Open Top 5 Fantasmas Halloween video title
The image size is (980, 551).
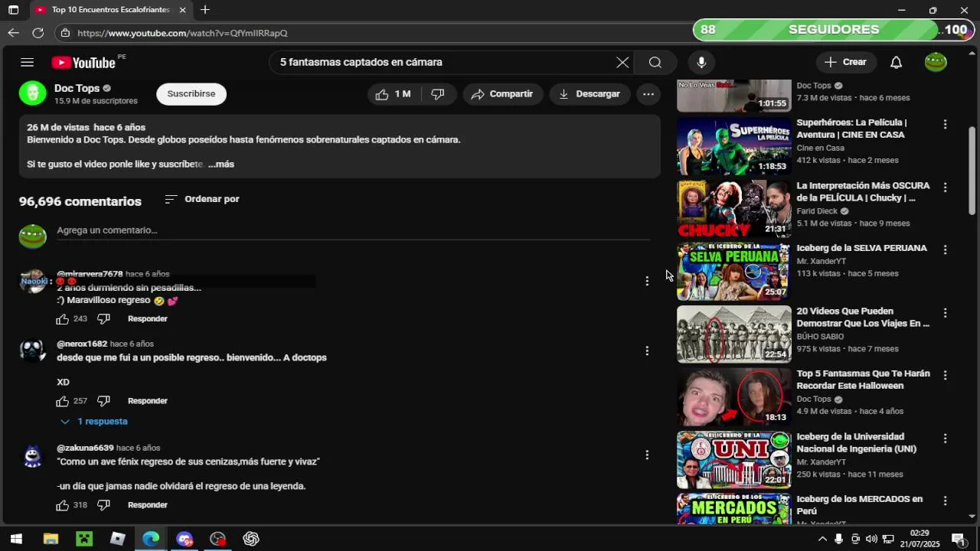click(x=863, y=380)
